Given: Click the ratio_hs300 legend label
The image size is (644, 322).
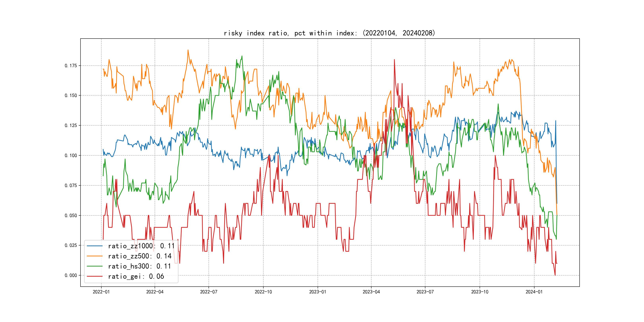Looking at the screenshot, I should [139, 266].
